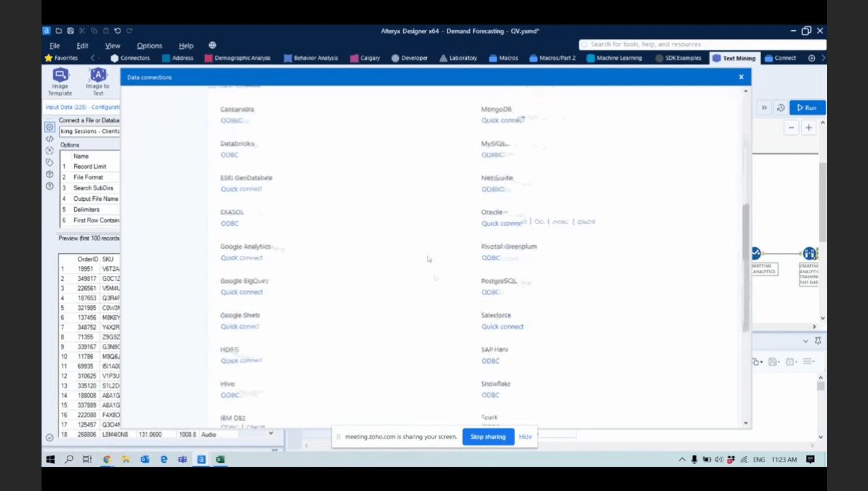Viewport: 868px width, 491px height.
Task: Click the Undo icon in title bar
Action: [x=117, y=31]
